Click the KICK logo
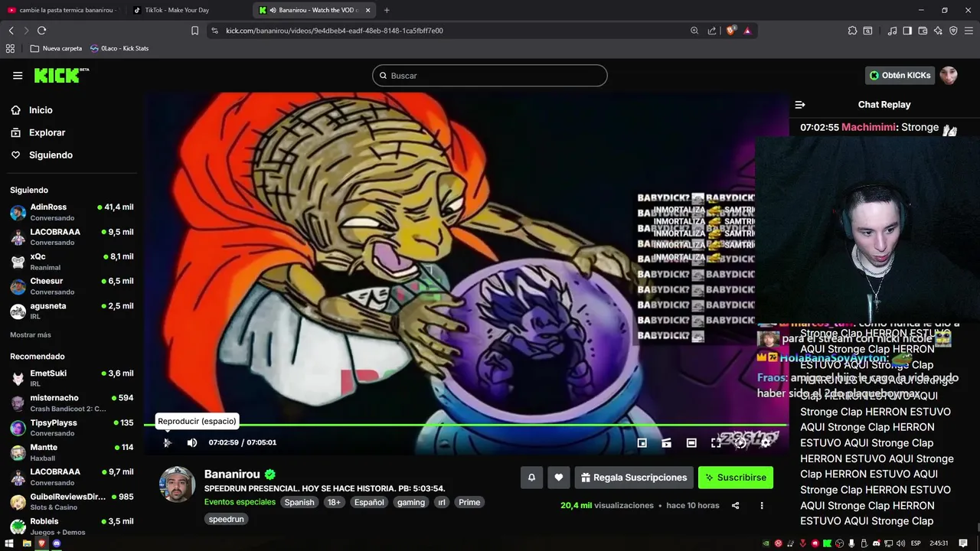The image size is (980, 551). tap(61, 75)
